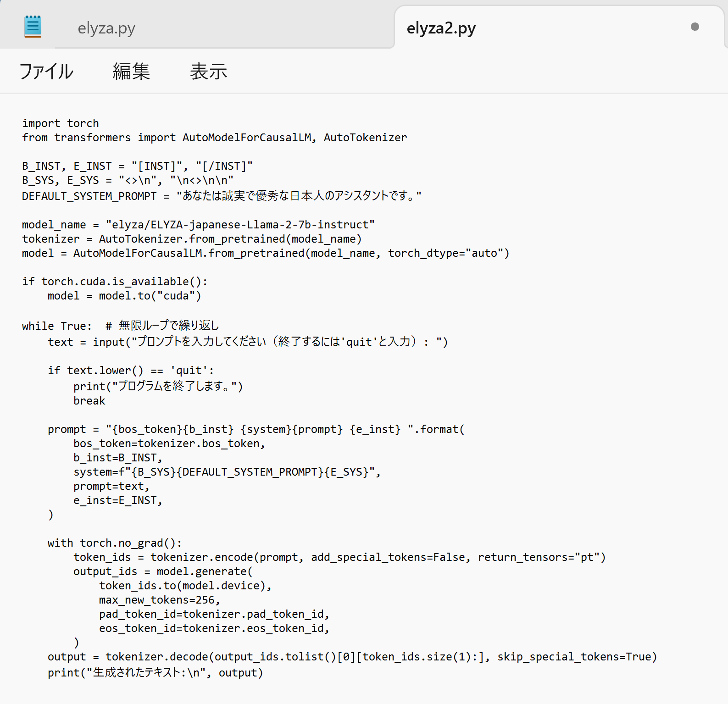Switch to the elyza.py tab
Screen dimensions: 728x704
(106, 28)
